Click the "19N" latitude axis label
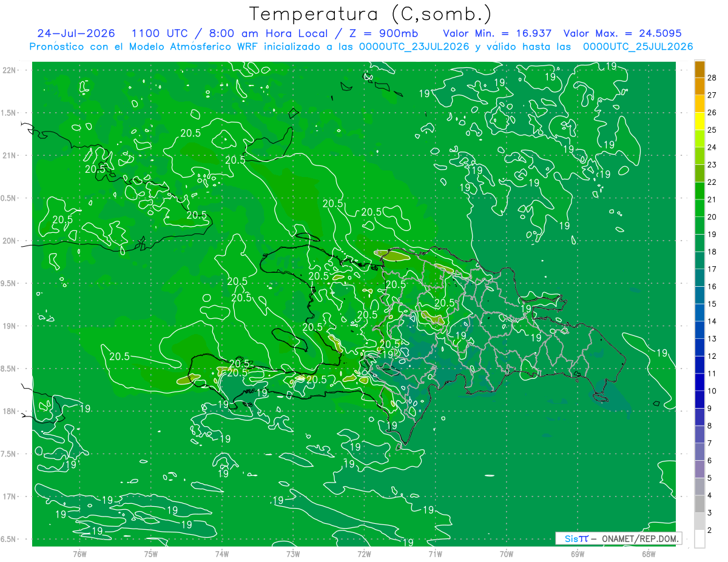Viewport: 728px width, 562px height. 9,326
